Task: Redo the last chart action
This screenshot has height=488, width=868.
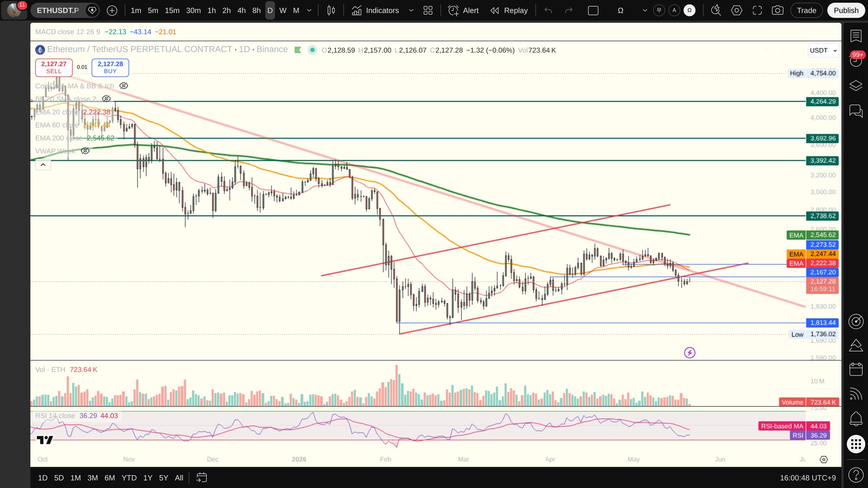Action: pos(569,10)
